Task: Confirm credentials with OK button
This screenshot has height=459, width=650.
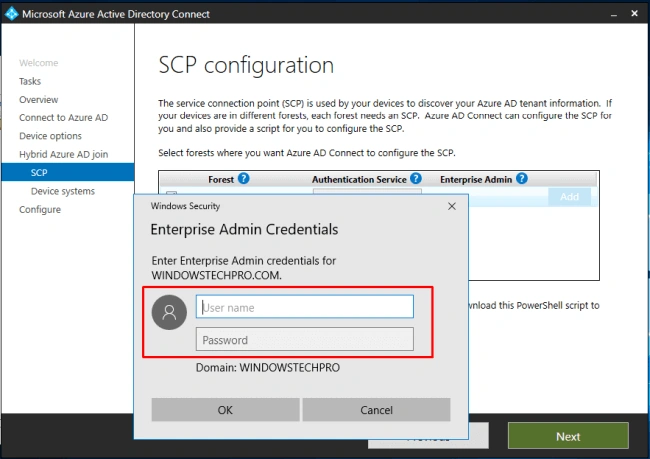Action: tap(225, 410)
